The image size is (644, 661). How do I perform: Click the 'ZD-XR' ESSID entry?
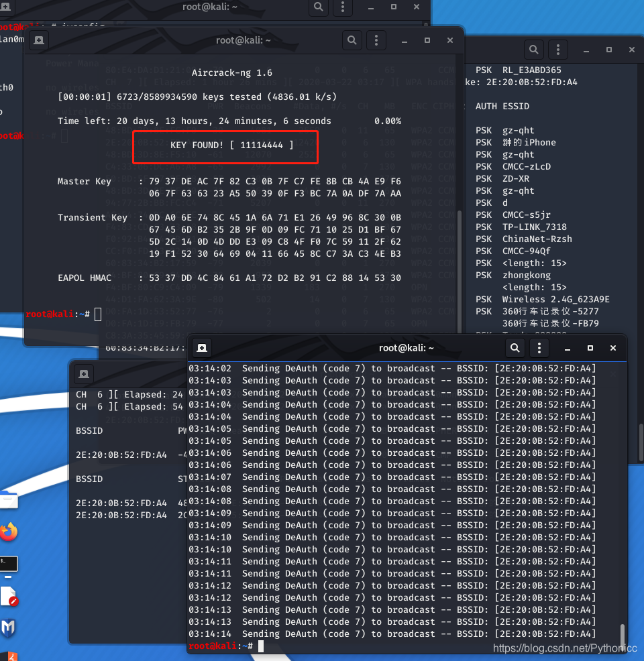click(515, 179)
